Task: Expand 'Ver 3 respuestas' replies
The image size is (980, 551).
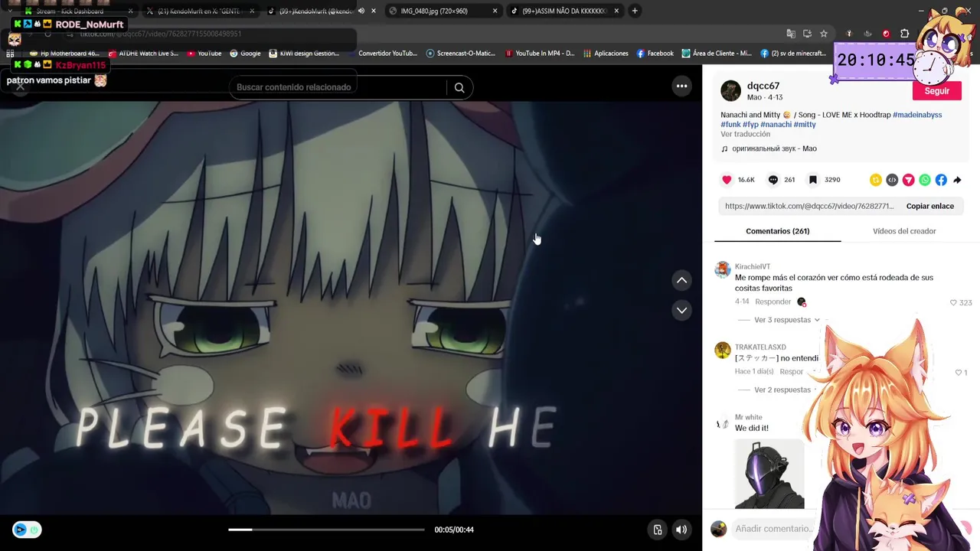Action: [x=787, y=320]
